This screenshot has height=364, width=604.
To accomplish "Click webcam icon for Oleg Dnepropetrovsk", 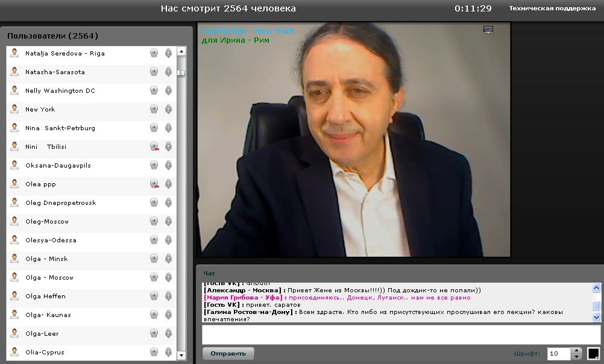I will tap(154, 202).
